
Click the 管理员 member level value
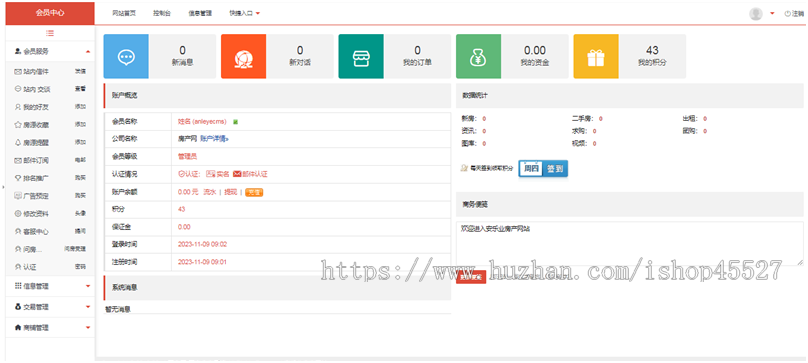click(187, 157)
